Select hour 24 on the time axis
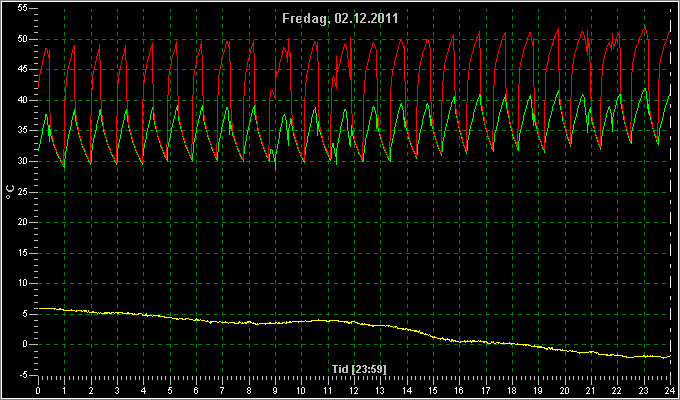 click(670, 390)
